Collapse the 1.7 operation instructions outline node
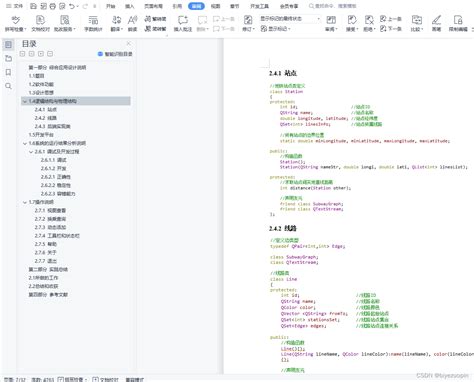Viewport: 474px width, 382px height. (25, 202)
